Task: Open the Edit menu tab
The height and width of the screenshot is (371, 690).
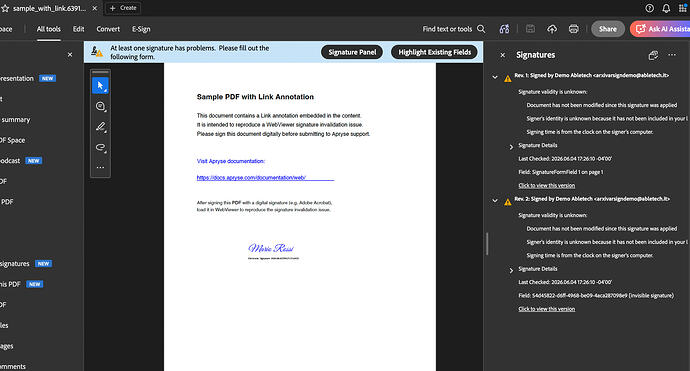Action: [x=78, y=29]
